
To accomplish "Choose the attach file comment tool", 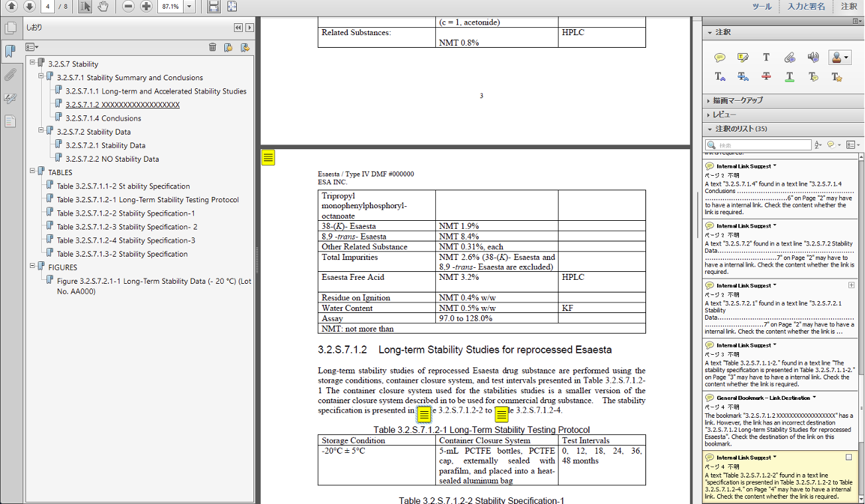I will (x=789, y=58).
